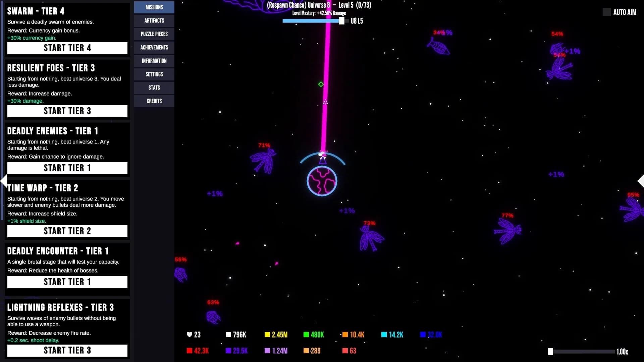Screen dimensions: 644x362
Task: Start Time Warp Tier 2 mission
Action: pos(67,231)
